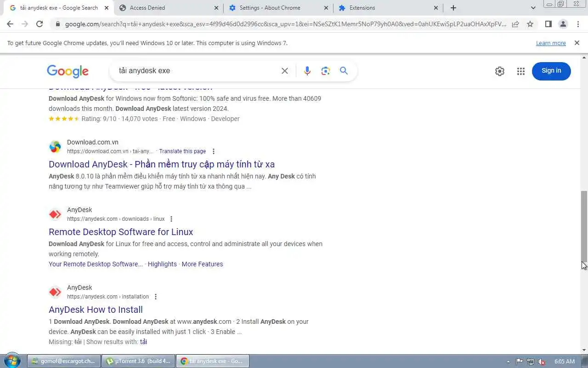This screenshot has width=588, height=368.
Task: Start voice search with microphone
Action: tap(307, 71)
